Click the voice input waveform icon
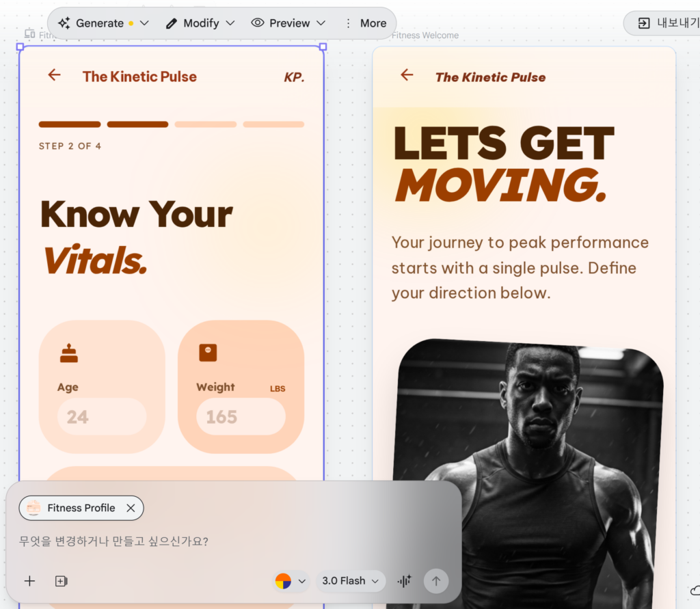 coord(405,580)
